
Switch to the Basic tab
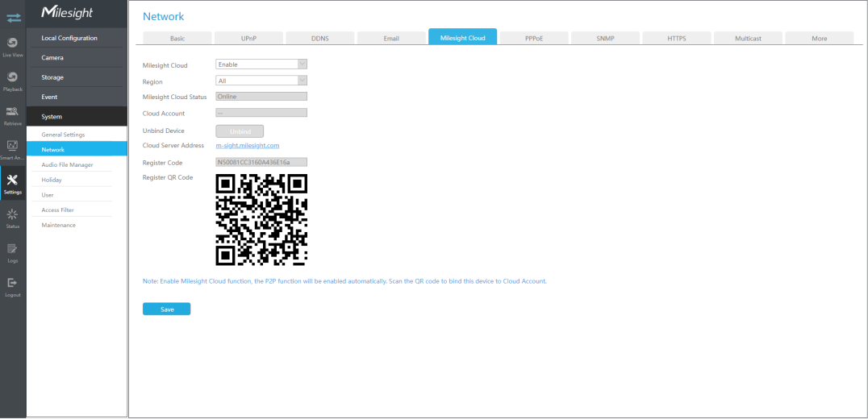(x=177, y=38)
